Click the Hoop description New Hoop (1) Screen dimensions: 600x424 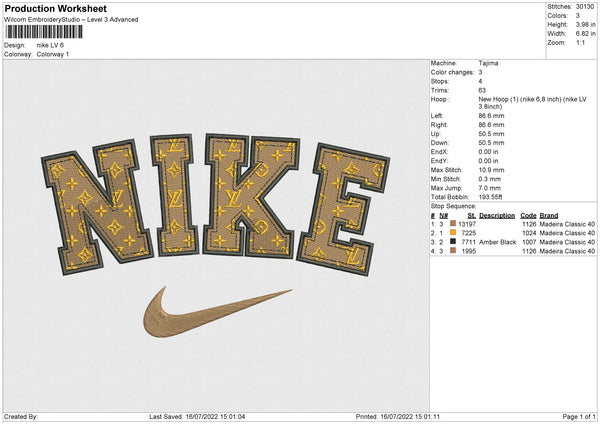point(532,103)
